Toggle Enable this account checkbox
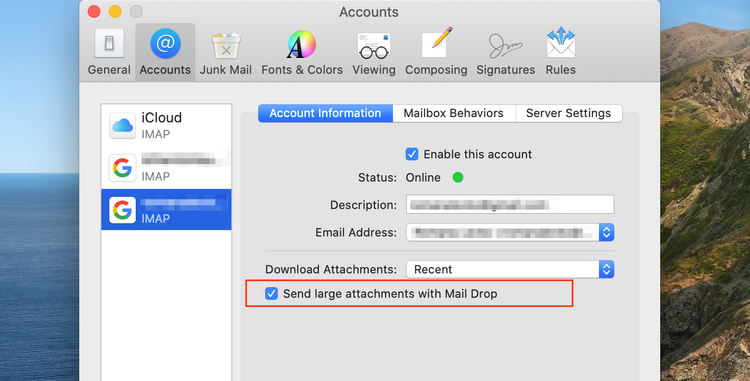 pyautogui.click(x=412, y=154)
